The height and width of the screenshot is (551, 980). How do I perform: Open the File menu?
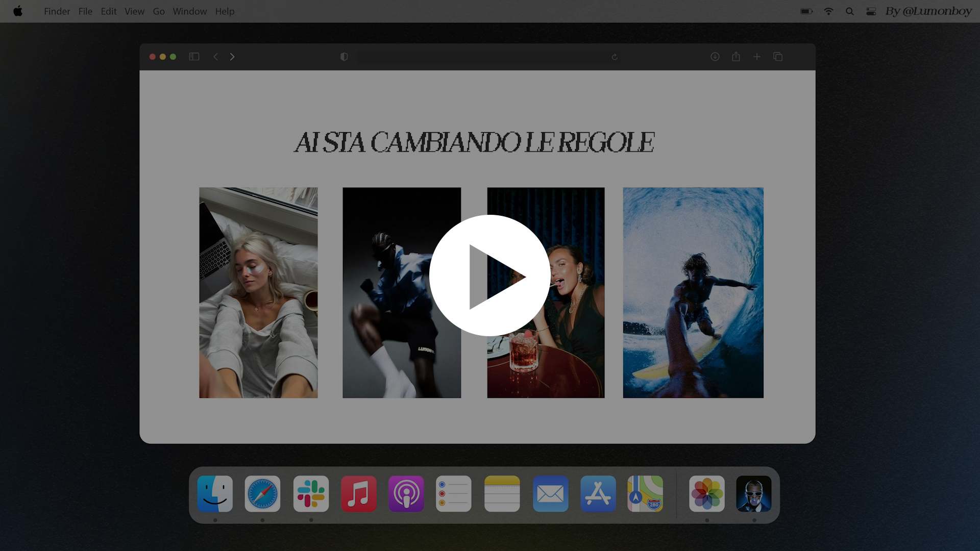pos(85,11)
